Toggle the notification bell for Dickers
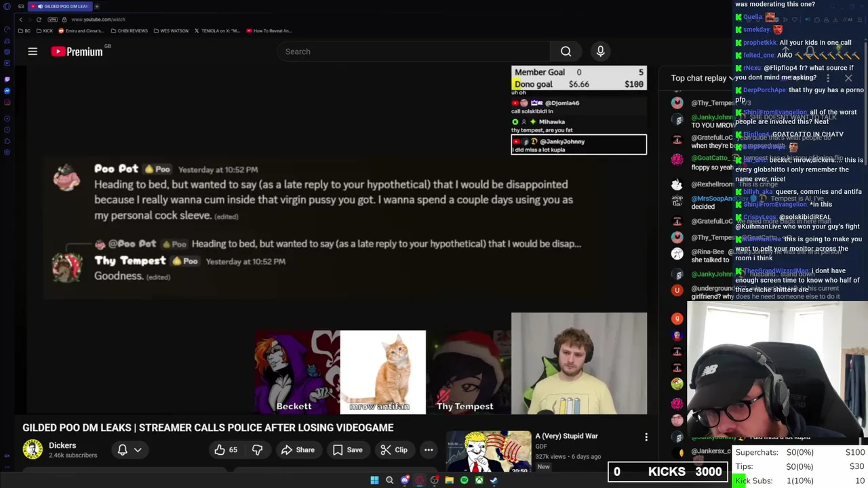868x488 pixels. [x=122, y=449]
